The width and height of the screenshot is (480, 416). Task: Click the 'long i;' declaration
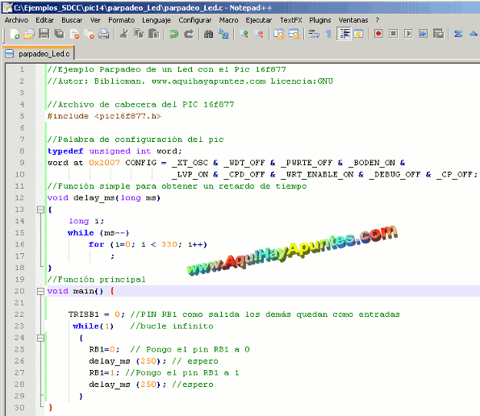(x=86, y=221)
